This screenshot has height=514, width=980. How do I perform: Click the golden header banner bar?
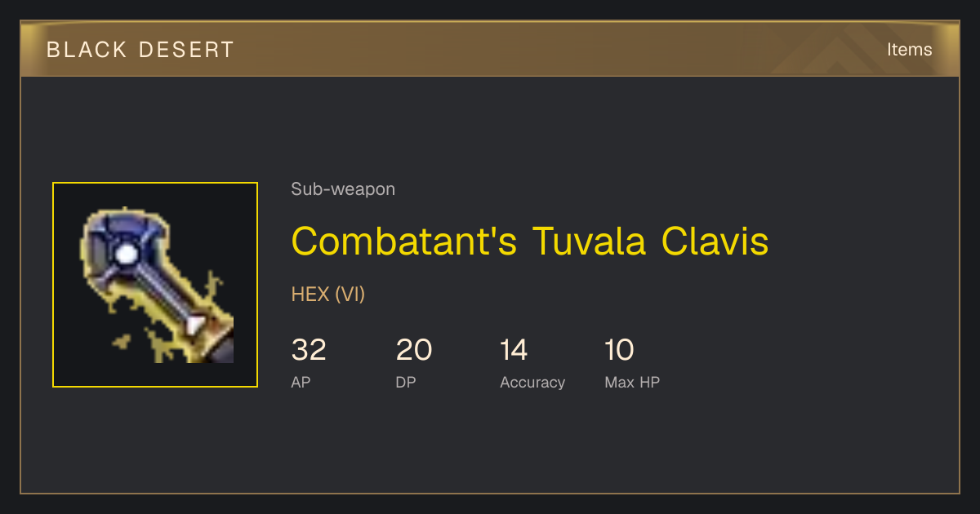click(490, 49)
